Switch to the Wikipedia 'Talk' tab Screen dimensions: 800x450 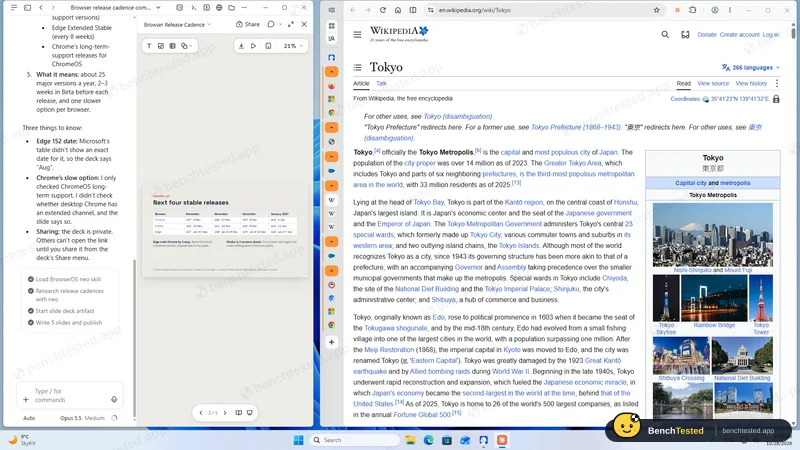coord(382,83)
